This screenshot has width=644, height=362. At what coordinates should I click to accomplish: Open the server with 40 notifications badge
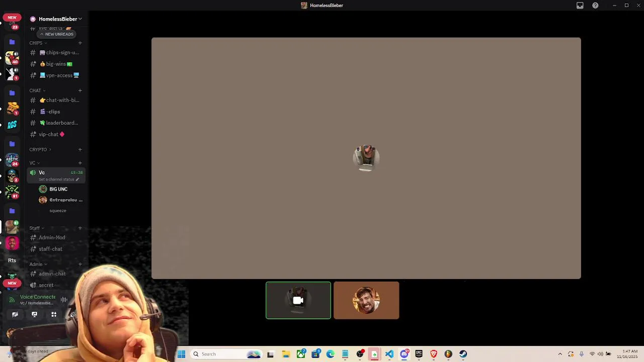pyautogui.click(x=12, y=58)
